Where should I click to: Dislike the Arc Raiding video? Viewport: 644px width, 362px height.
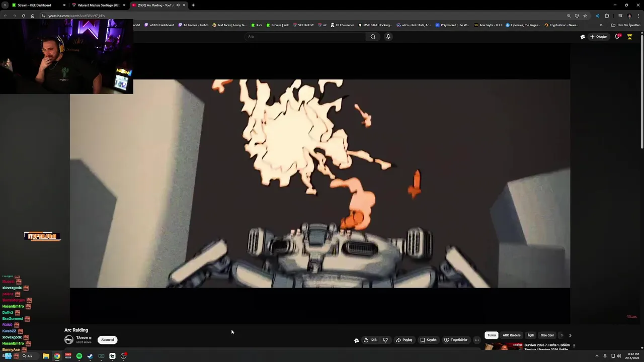coord(385,340)
